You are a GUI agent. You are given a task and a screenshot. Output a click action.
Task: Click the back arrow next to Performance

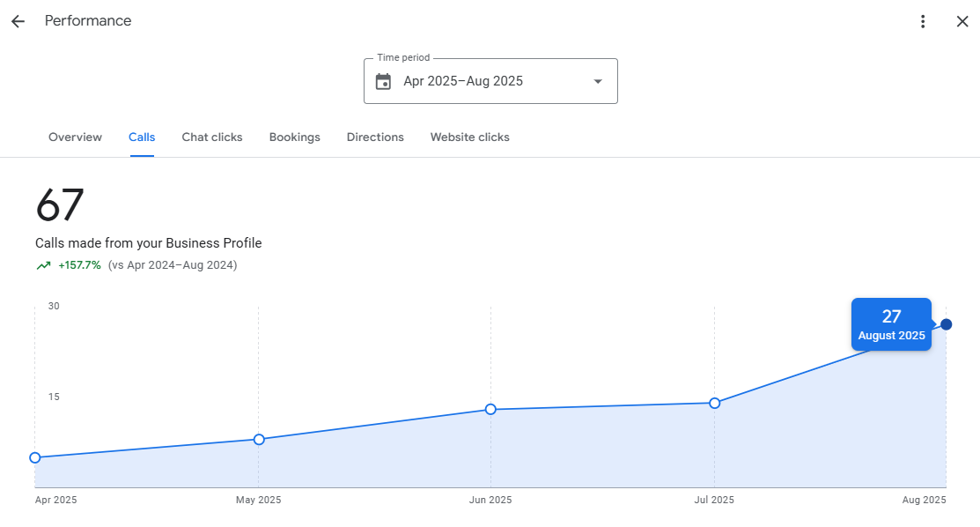(x=18, y=21)
